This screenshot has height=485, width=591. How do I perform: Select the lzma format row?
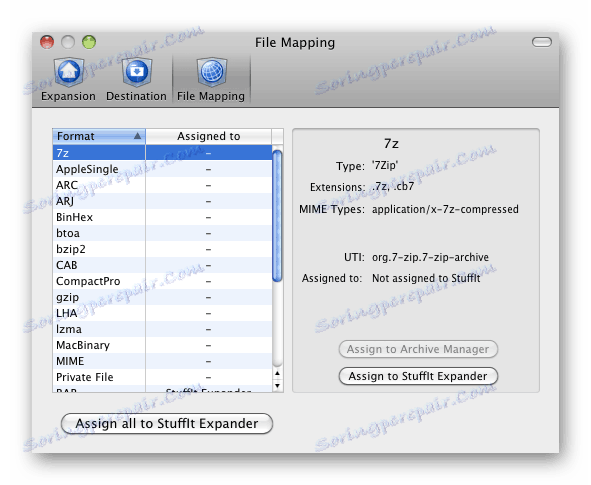coord(162,329)
